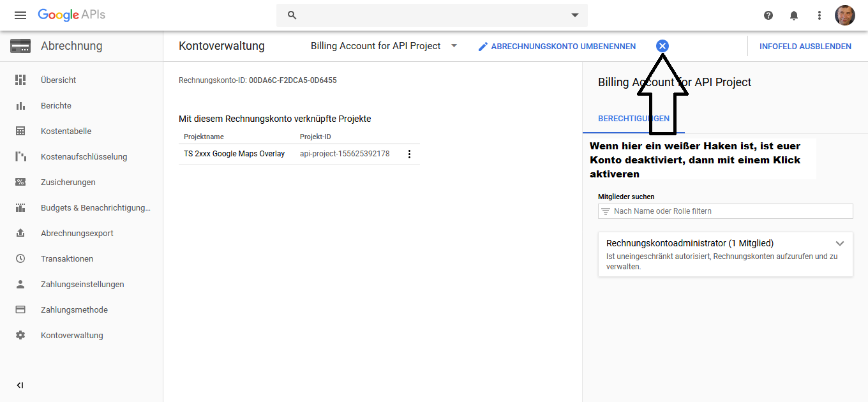Open the three-dot settings menu in header
This screenshot has height=402, width=868.
pos(819,15)
